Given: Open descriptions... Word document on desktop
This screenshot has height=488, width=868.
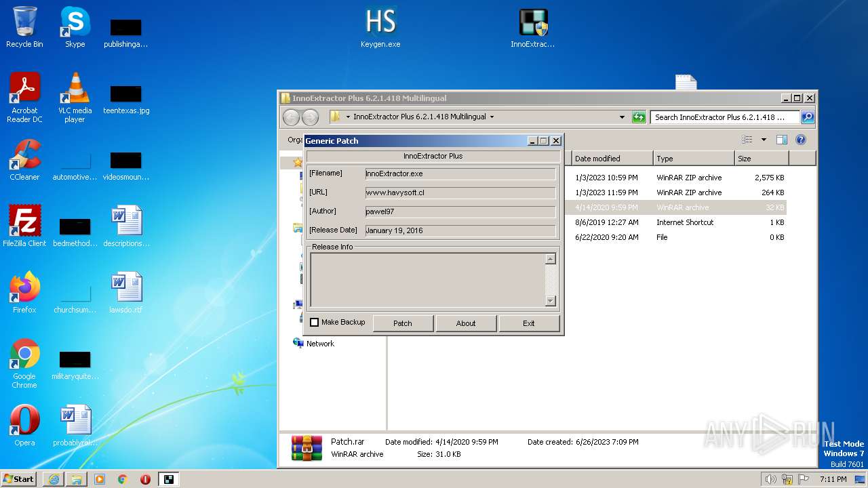Looking at the screenshot, I should (x=126, y=226).
